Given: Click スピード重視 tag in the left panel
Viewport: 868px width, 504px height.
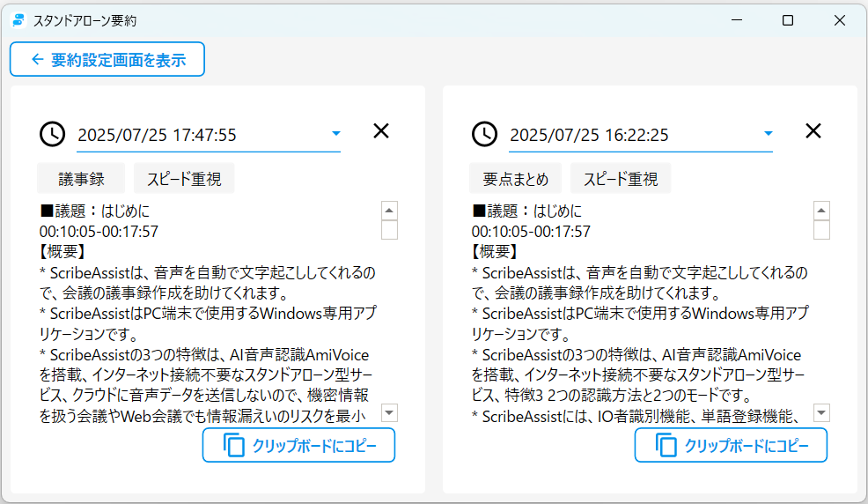Looking at the screenshot, I should pyautogui.click(x=184, y=179).
